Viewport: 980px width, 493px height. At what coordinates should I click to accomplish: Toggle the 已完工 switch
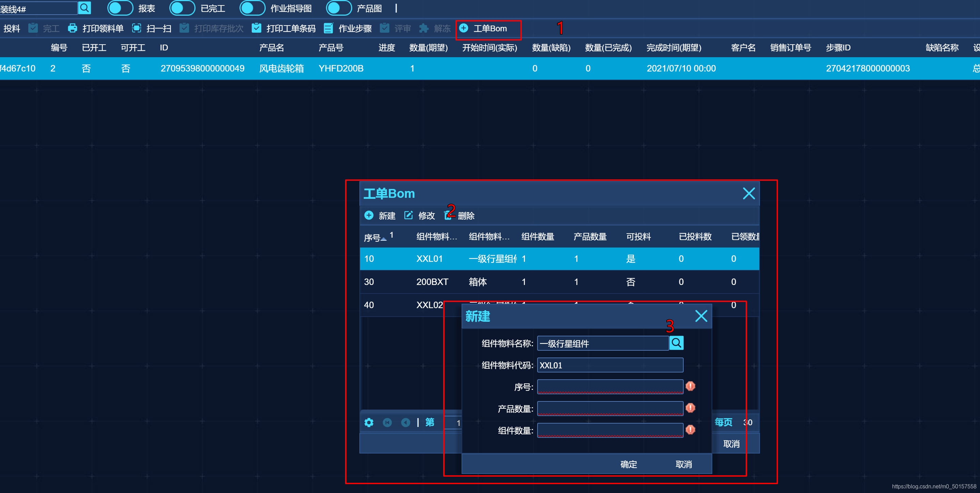click(x=182, y=8)
